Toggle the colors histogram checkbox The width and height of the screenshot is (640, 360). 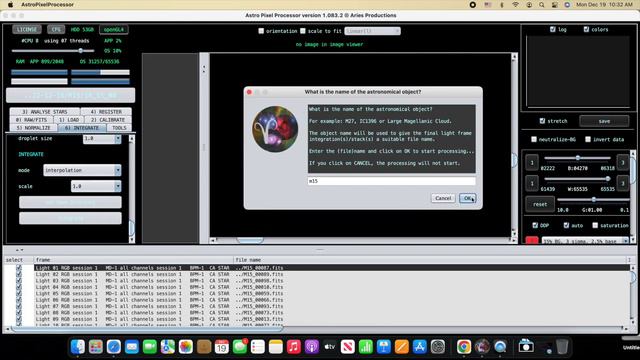[x=586, y=29]
